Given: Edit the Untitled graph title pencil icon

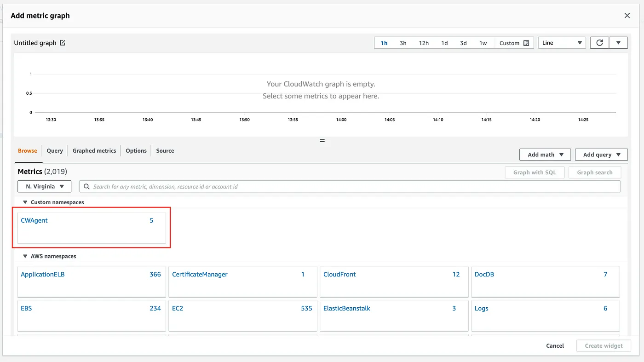Looking at the screenshot, I should [x=63, y=43].
